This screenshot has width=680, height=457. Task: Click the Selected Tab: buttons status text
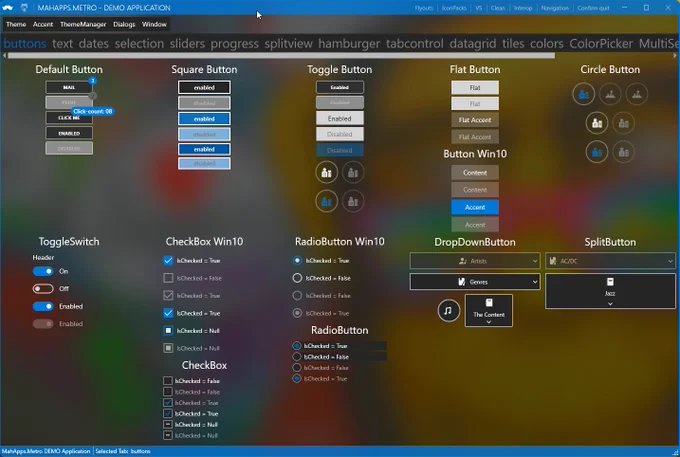pyautogui.click(x=123, y=451)
